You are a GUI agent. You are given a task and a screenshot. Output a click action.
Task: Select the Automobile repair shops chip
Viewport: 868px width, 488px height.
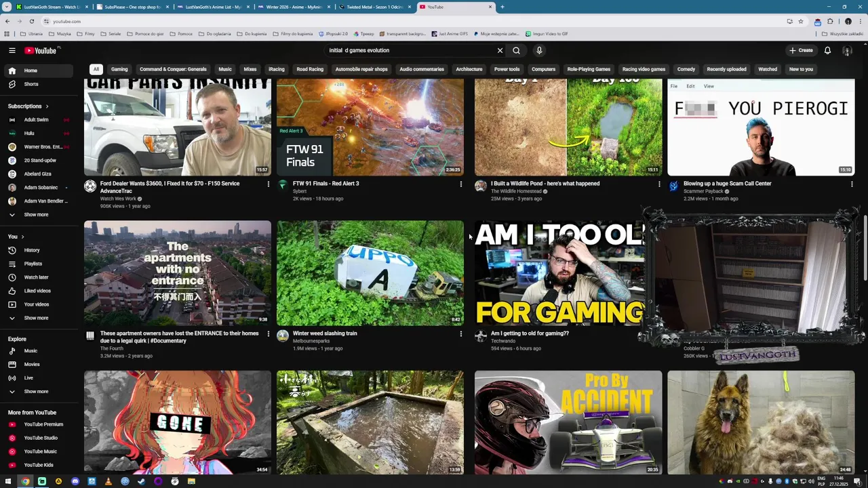pyautogui.click(x=361, y=69)
